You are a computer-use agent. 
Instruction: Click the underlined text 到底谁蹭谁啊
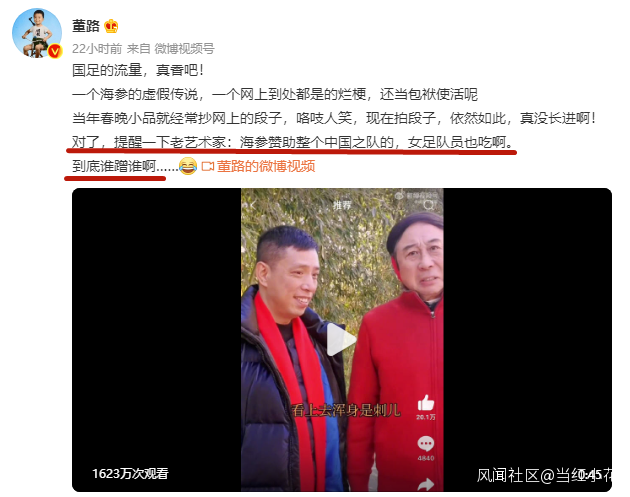(x=114, y=166)
